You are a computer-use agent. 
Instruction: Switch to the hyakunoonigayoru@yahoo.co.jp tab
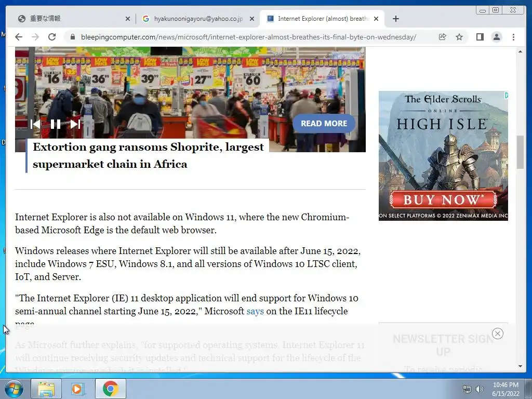pyautogui.click(x=198, y=19)
